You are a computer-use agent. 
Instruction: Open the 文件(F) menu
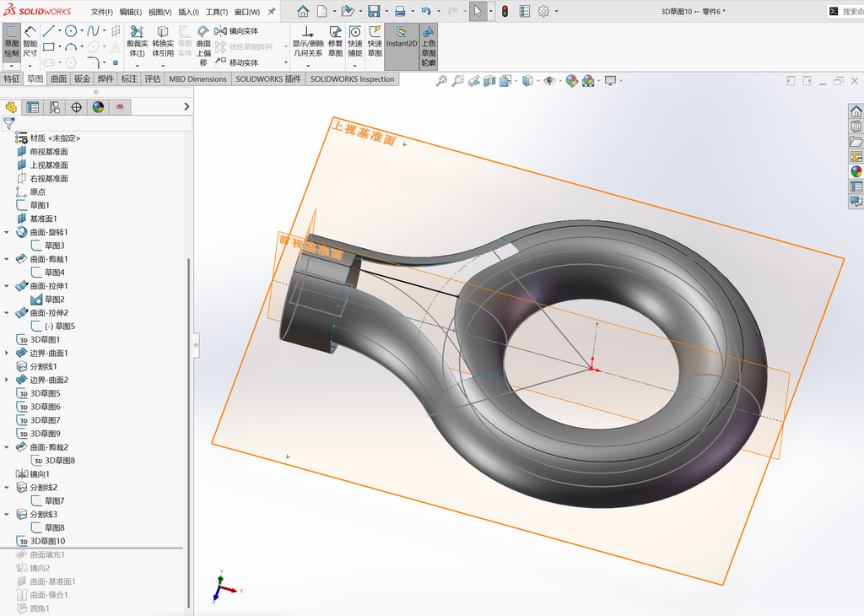pos(101,12)
